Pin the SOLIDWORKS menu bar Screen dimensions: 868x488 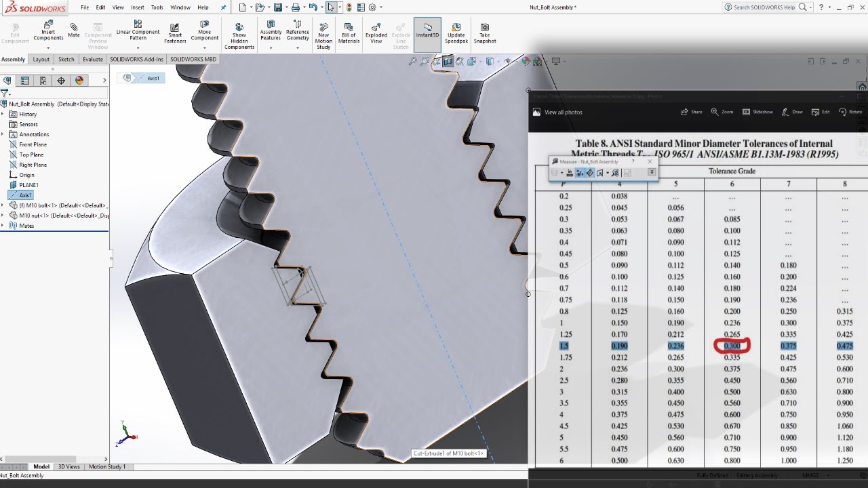[x=224, y=7]
